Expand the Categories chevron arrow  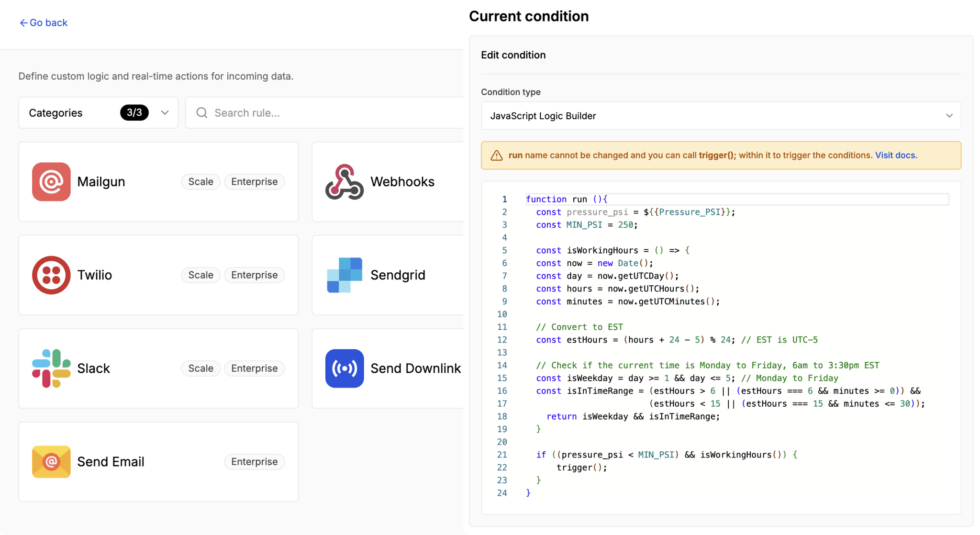(x=165, y=113)
